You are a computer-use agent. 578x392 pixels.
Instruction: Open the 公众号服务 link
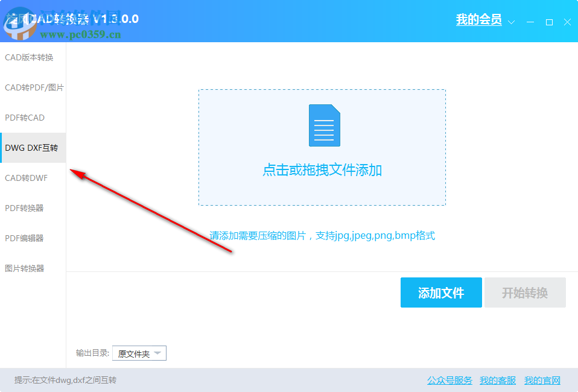[x=448, y=381]
